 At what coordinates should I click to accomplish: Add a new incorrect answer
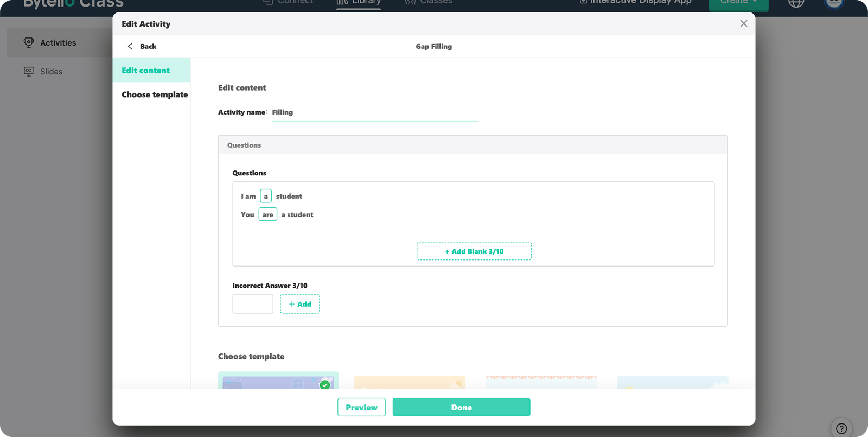299,304
